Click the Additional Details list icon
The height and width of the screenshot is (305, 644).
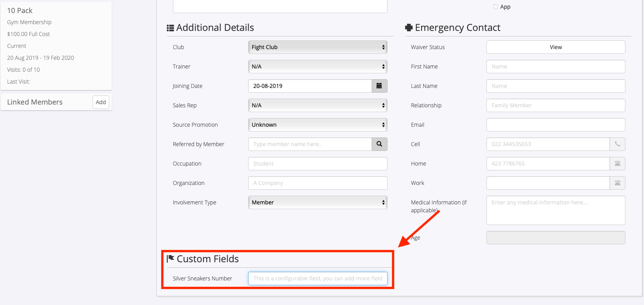(x=170, y=28)
